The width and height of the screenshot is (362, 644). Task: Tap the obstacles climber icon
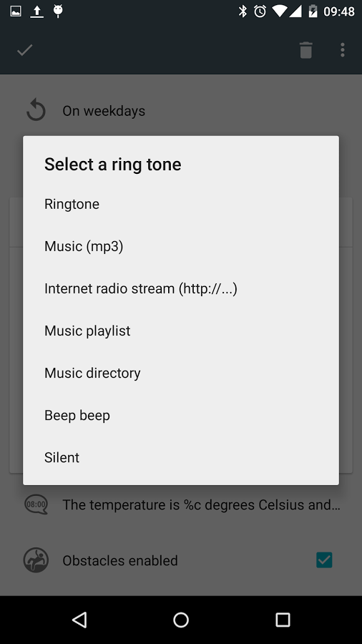pos(36,560)
